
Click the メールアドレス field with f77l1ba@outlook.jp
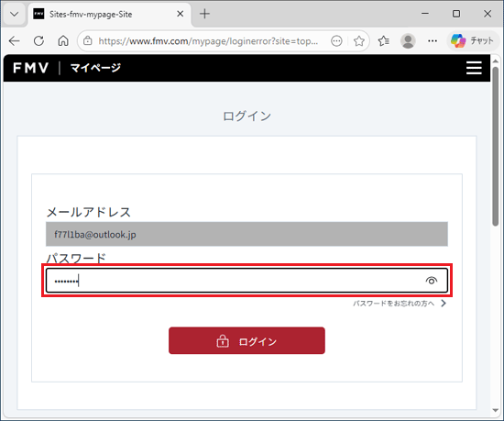coord(247,234)
